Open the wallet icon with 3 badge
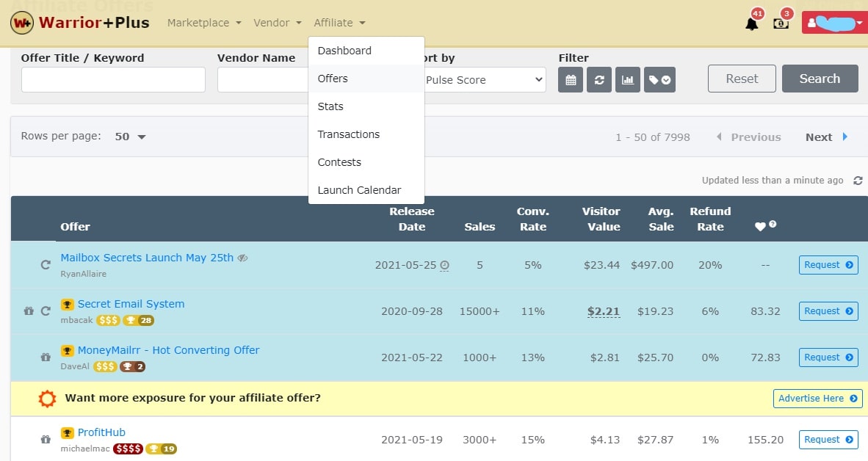Image resolution: width=868 pixels, height=461 pixels. (x=781, y=23)
